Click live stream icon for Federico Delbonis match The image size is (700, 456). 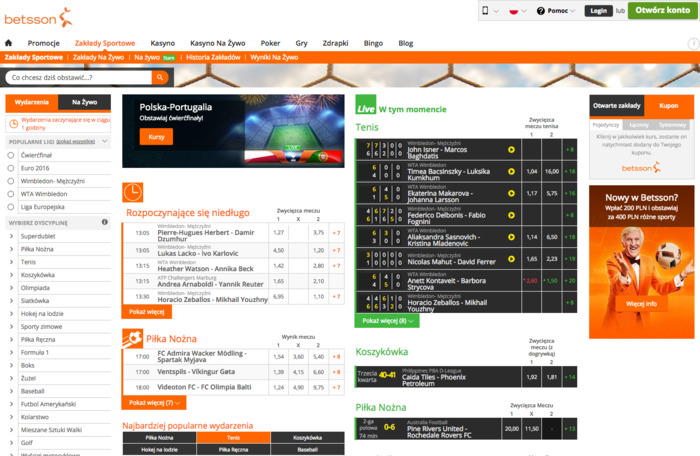point(511,215)
